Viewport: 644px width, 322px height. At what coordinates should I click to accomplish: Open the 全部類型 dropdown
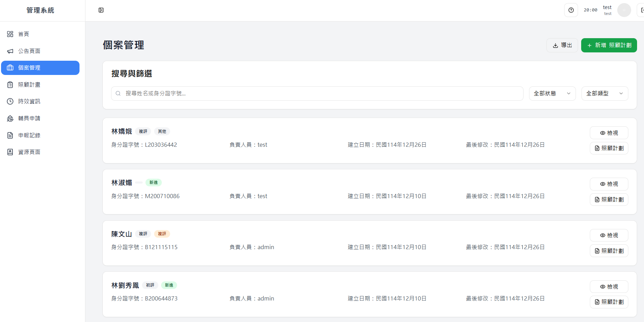pos(604,93)
